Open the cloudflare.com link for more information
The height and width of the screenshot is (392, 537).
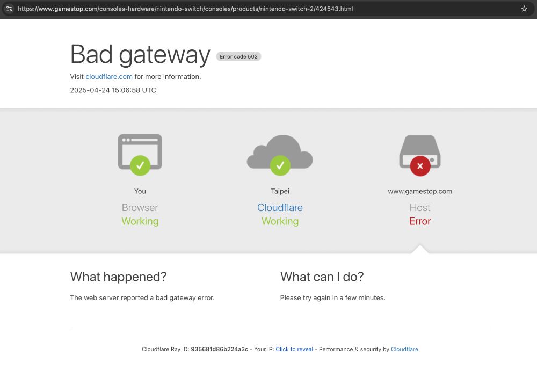[109, 76]
